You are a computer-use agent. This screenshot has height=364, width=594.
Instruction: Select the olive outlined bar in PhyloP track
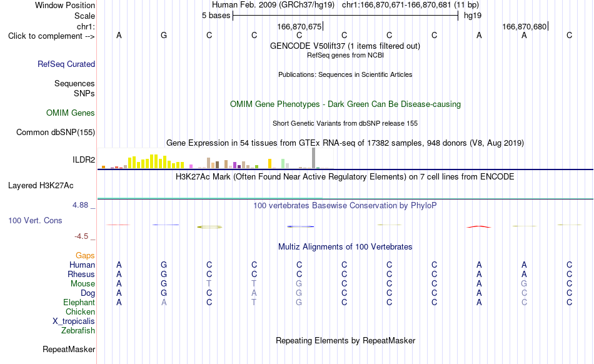pyautogui.click(x=209, y=227)
